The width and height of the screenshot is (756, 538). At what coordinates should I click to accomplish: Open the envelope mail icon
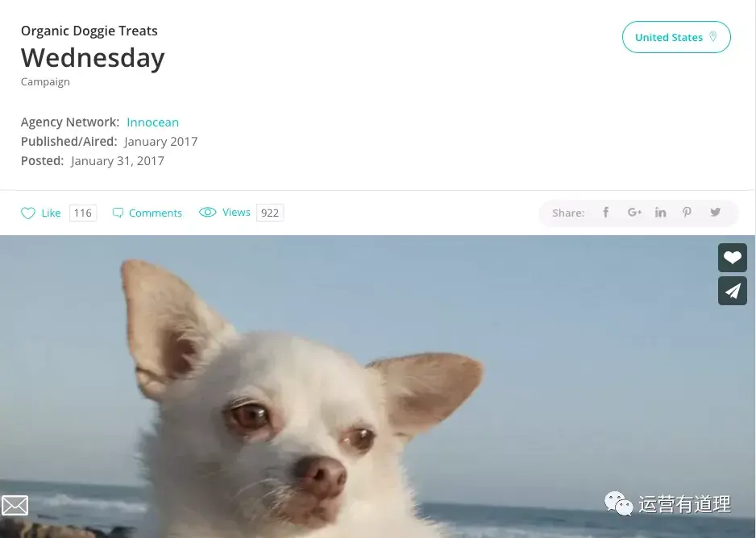click(x=15, y=505)
